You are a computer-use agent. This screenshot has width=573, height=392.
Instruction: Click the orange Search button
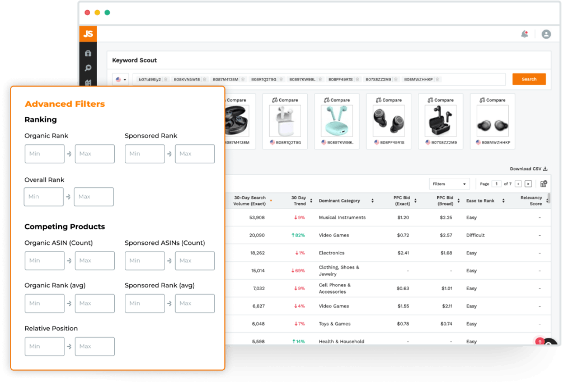click(x=529, y=79)
